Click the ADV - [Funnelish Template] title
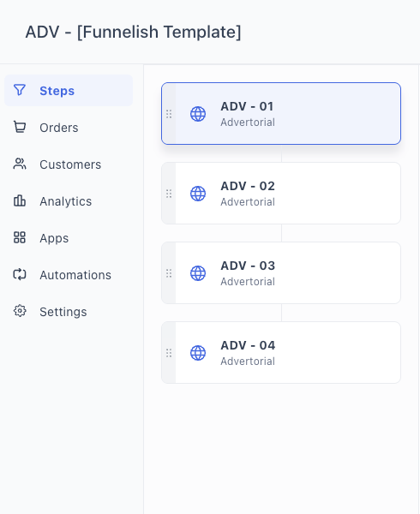 (x=133, y=33)
